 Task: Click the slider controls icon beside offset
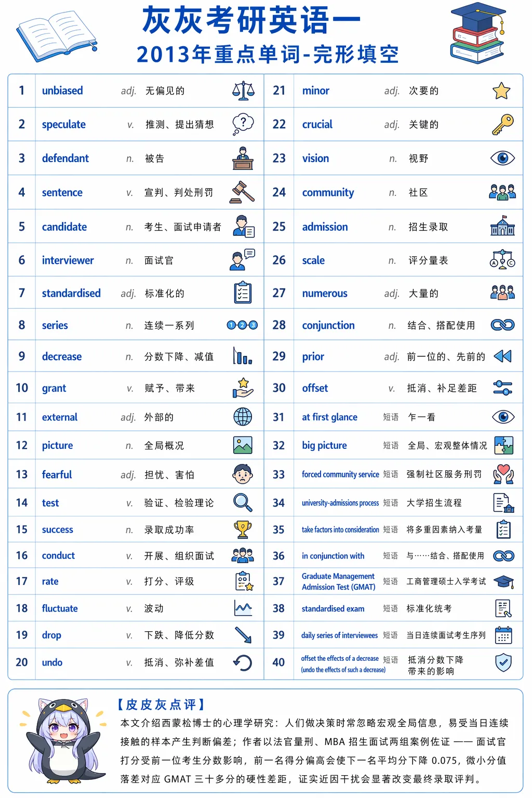click(x=502, y=388)
